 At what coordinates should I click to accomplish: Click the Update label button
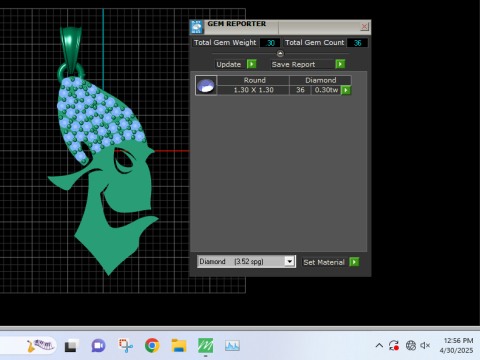click(x=229, y=64)
